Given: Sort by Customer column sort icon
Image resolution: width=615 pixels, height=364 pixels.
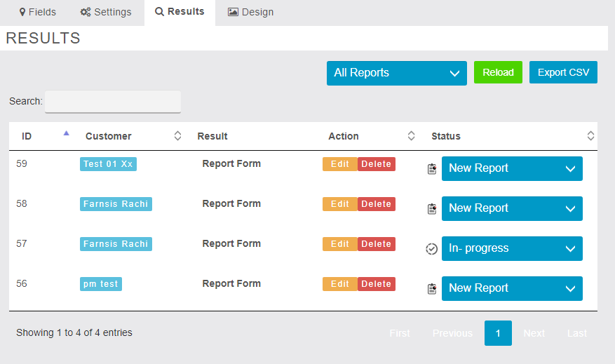Looking at the screenshot, I should point(177,136).
